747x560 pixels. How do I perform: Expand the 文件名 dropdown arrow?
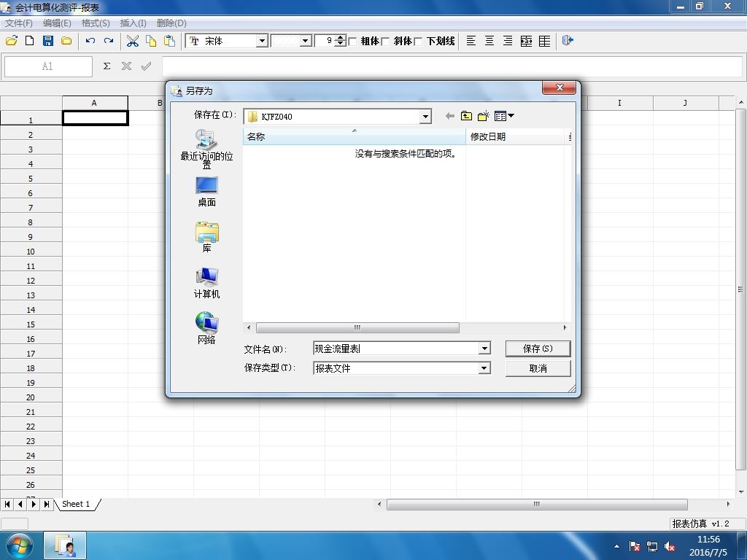(x=484, y=349)
